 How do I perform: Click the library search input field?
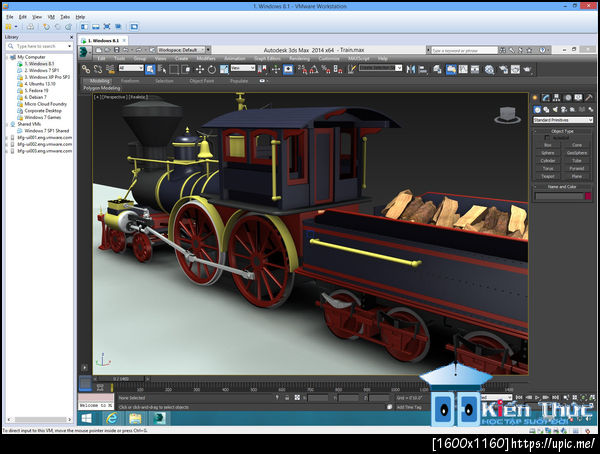(37, 46)
